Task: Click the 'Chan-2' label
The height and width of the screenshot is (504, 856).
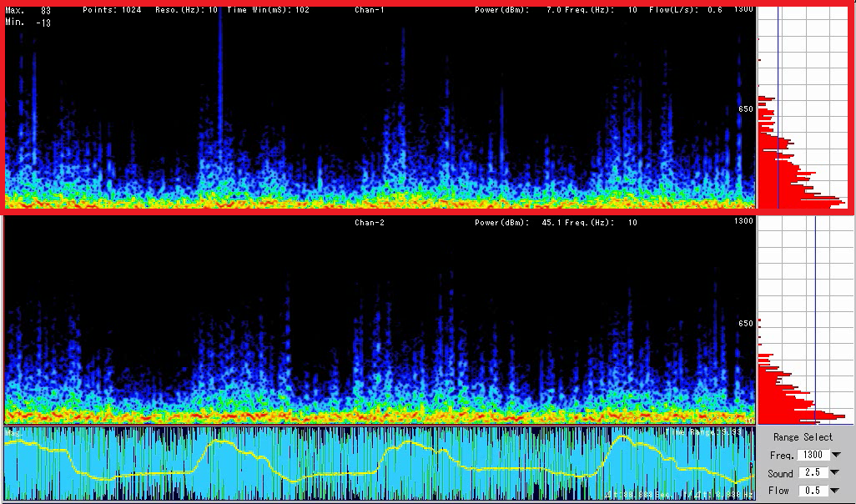Action: tap(370, 222)
